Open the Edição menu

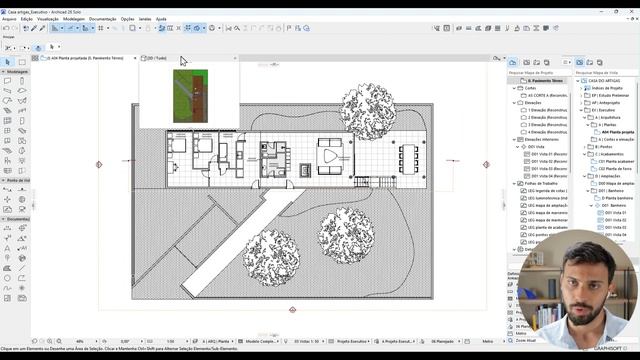tap(27, 19)
